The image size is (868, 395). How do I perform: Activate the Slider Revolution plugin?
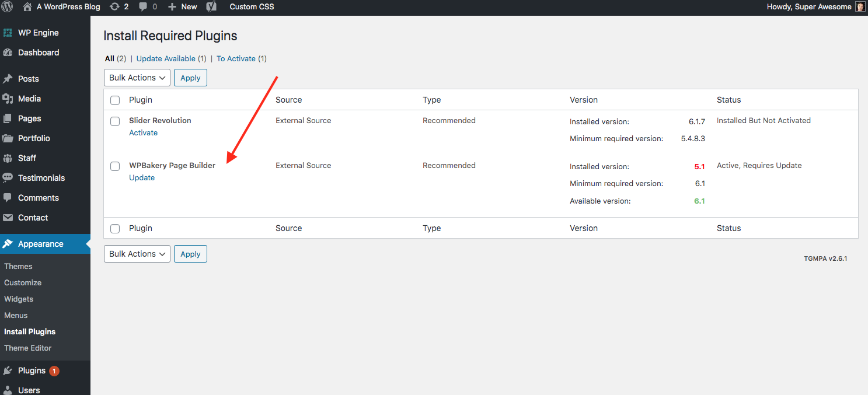click(144, 133)
